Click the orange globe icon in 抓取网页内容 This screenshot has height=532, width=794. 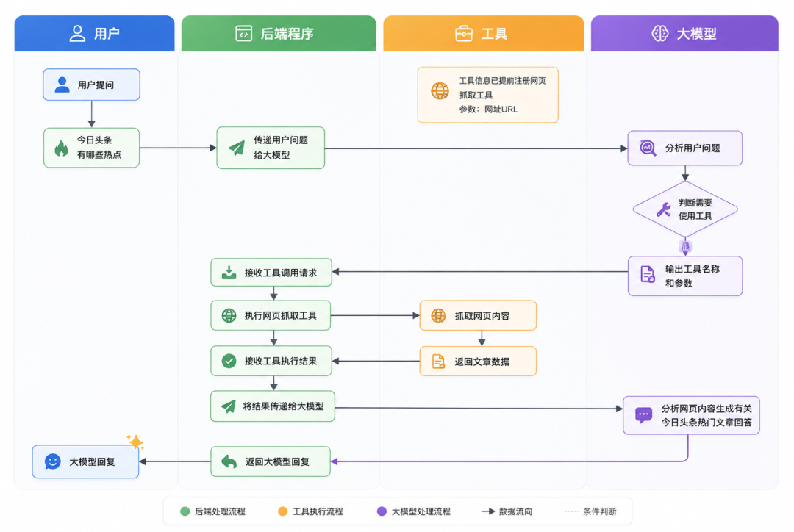pyautogui.click(x=438, y=315)
